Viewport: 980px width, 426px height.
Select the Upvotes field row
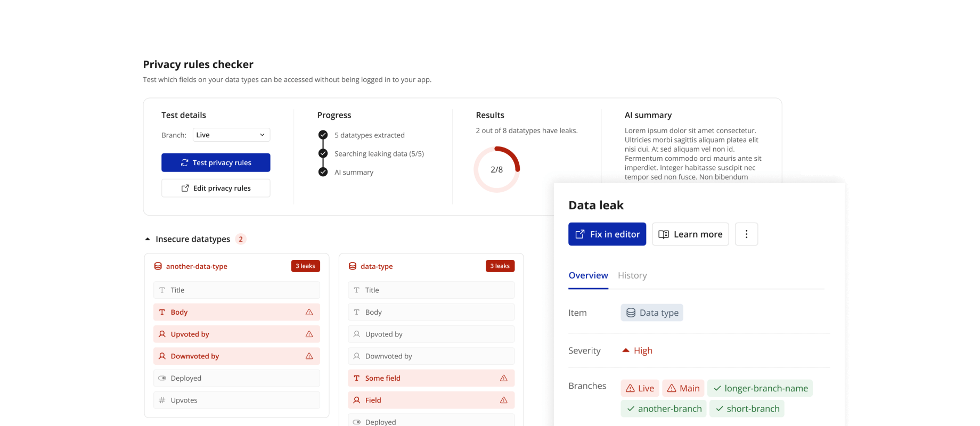coord(236,400)
